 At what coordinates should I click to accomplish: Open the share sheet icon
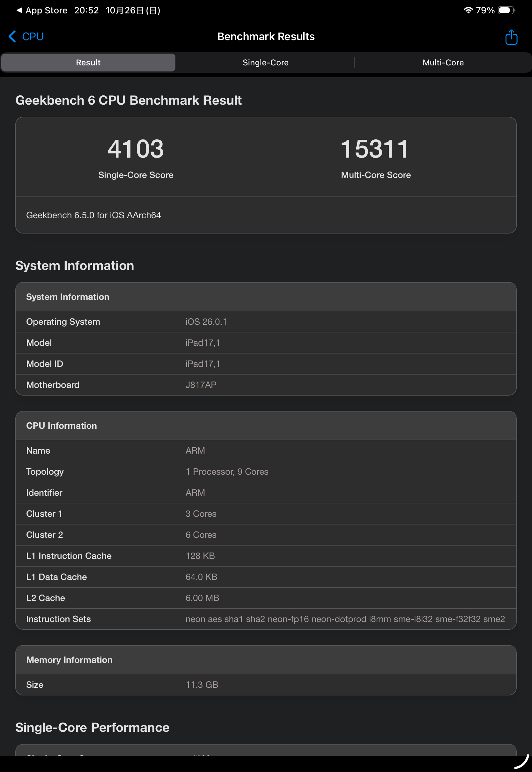[x=511, y=37]
